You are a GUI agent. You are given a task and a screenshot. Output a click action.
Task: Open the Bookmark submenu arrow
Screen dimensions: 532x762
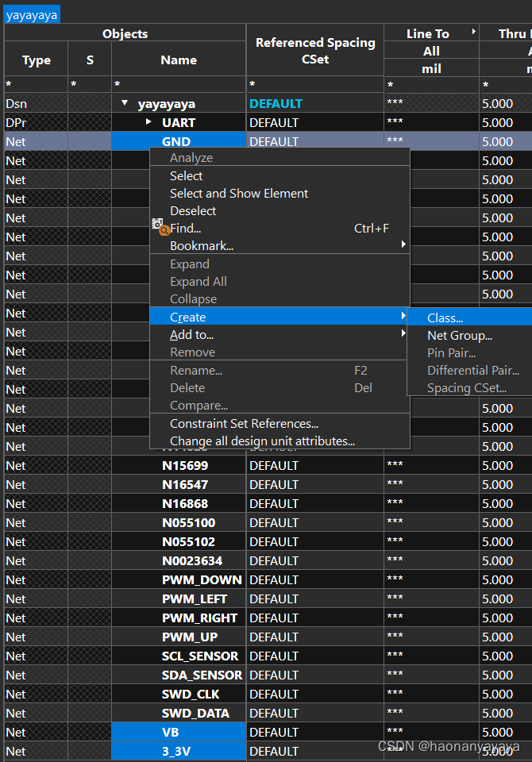(x=403, y=244)
